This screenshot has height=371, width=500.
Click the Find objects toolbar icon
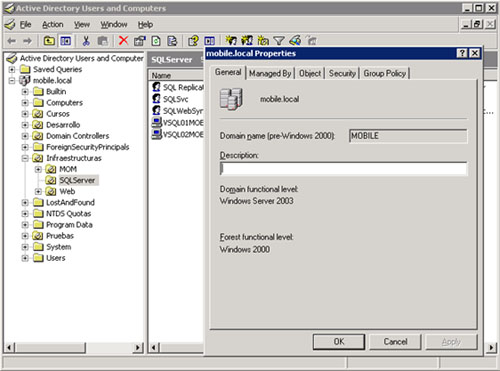click(x=295, y=40)
